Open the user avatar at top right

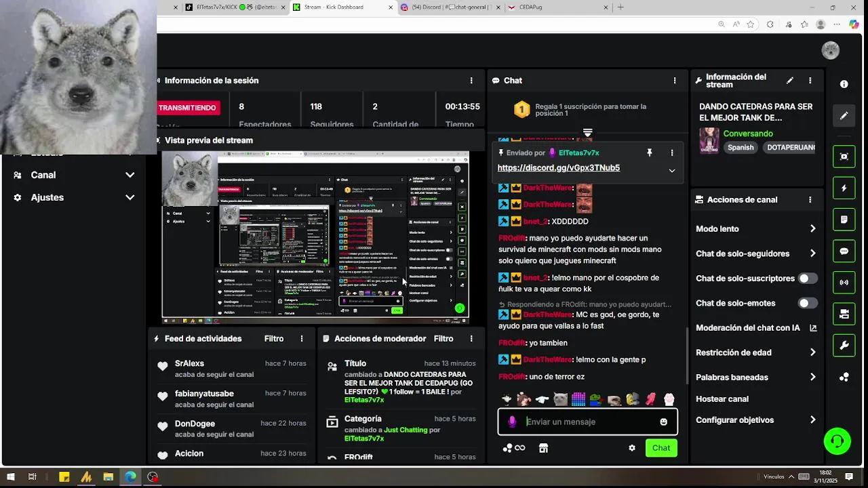tap(830, 50)
